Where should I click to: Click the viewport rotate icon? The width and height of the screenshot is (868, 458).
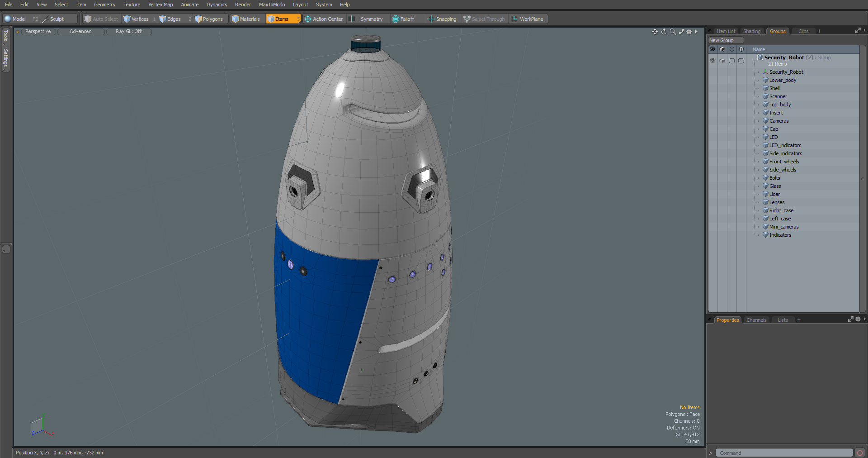point(664,32)
